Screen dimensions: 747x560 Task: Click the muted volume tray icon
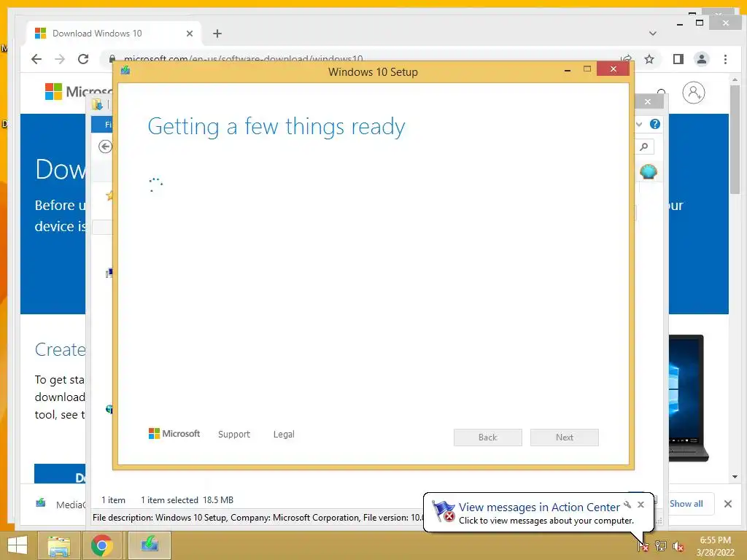coord(678,545)
